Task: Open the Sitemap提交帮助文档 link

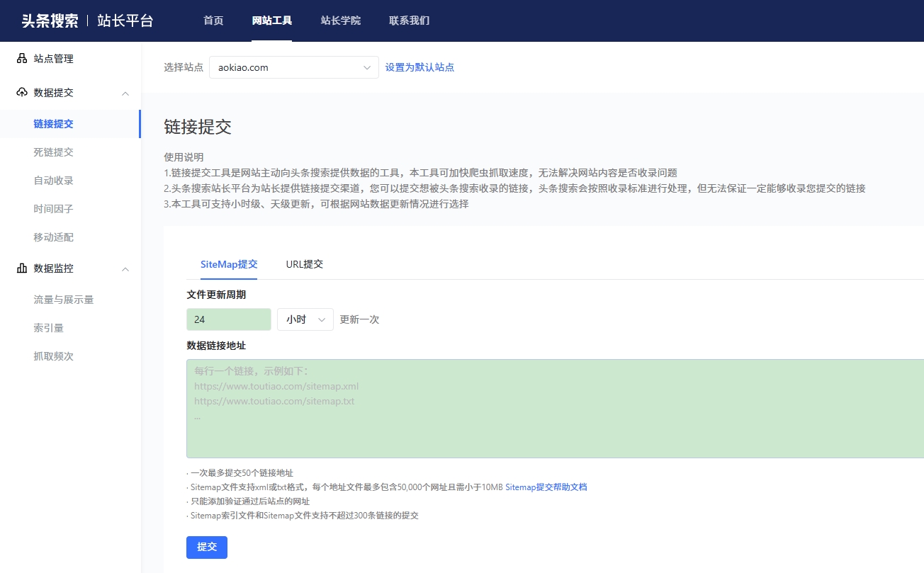Action: pos(546,487)
